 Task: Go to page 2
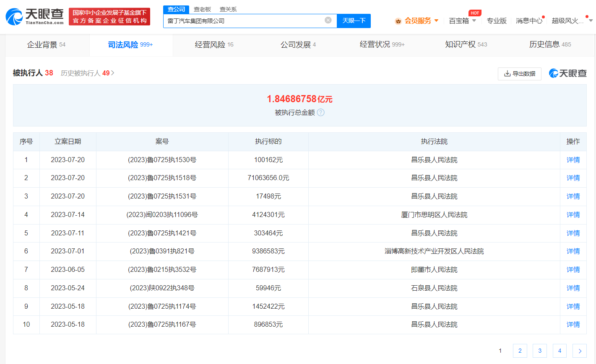pos(520,351)
